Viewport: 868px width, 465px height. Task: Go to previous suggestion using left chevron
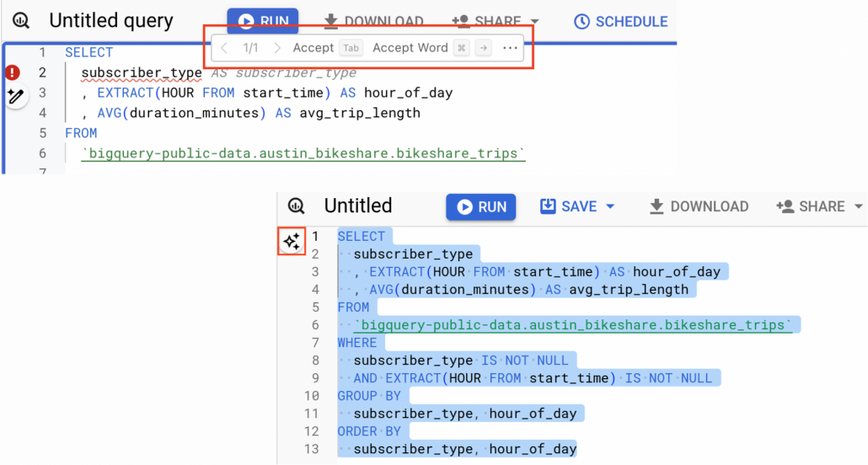coord(224,48)
